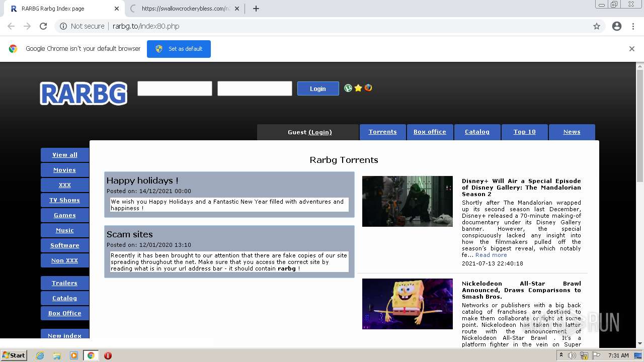
Task: Open the Top 10 tab
Action: (x=524, y=132)
